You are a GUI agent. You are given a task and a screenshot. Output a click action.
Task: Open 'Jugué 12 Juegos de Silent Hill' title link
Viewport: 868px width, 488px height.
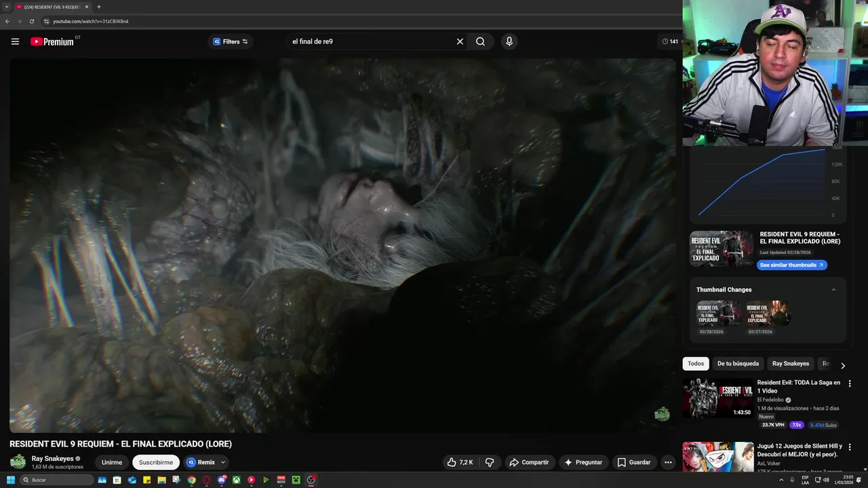(x=800, y=451)
